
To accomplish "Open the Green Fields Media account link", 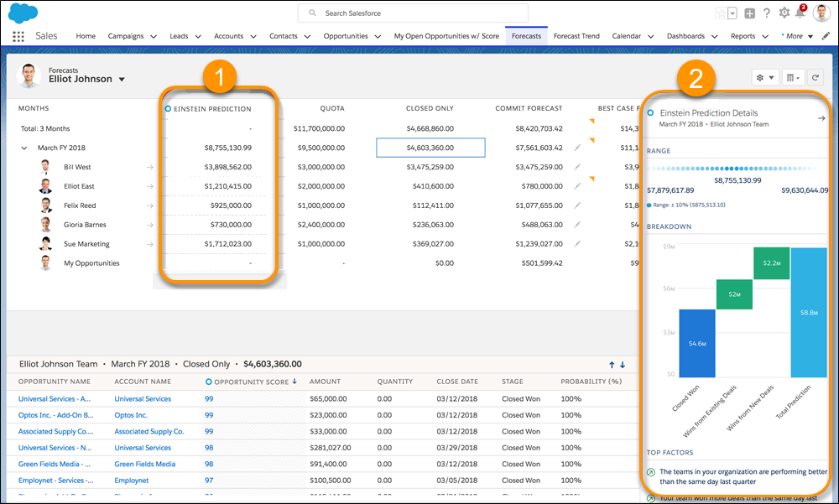I will tap(144, 465).
